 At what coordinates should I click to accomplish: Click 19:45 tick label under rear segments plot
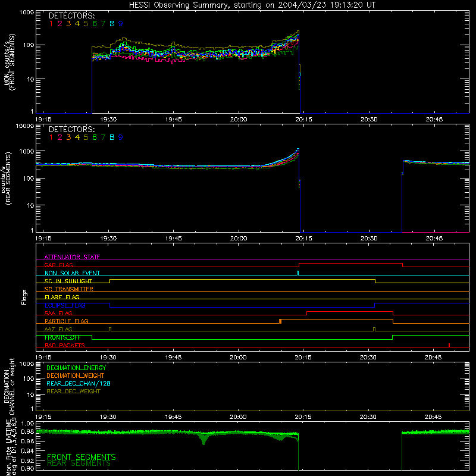(x=174, y=239)
